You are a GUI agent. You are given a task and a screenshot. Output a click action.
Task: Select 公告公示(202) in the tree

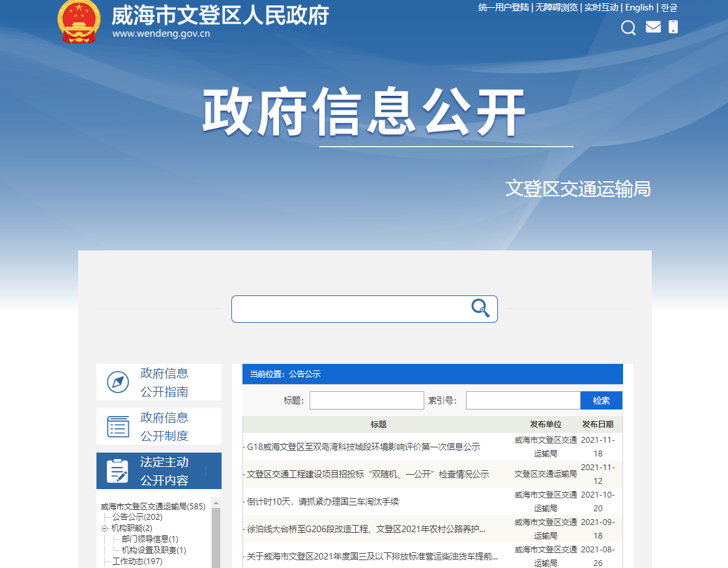pos(137,517)
